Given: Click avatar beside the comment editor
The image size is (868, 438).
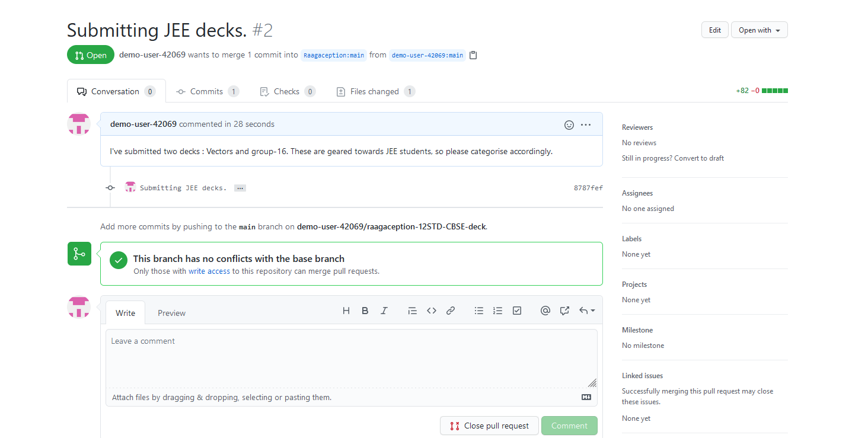Looking at the screenshot, I should [79, 307].
